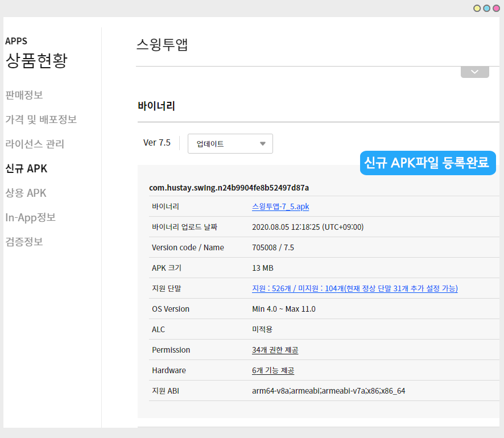Open the 상용 APK section
This screenshot has height=438, width=504.
pyautogui.click(x=26, y=193)
